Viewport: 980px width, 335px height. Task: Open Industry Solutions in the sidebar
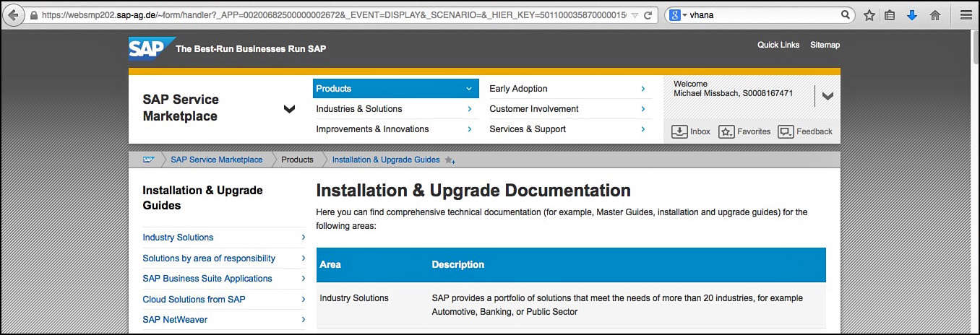click(178, 238)
